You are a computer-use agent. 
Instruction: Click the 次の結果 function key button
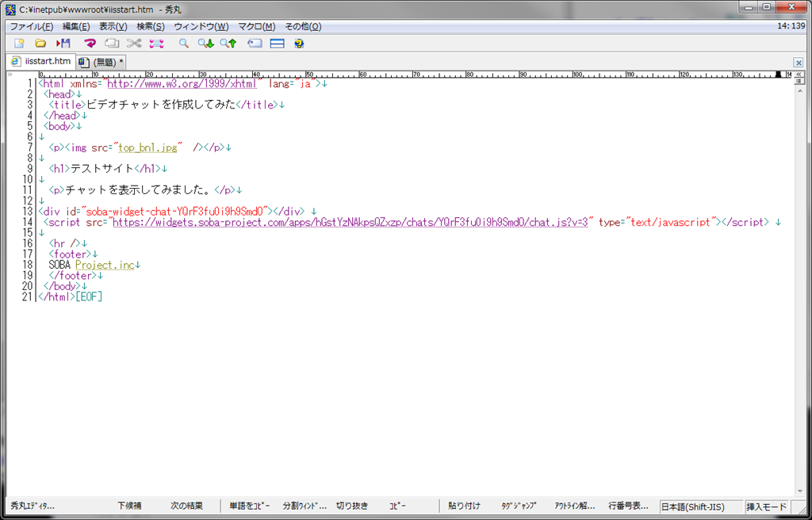point(186,506)
